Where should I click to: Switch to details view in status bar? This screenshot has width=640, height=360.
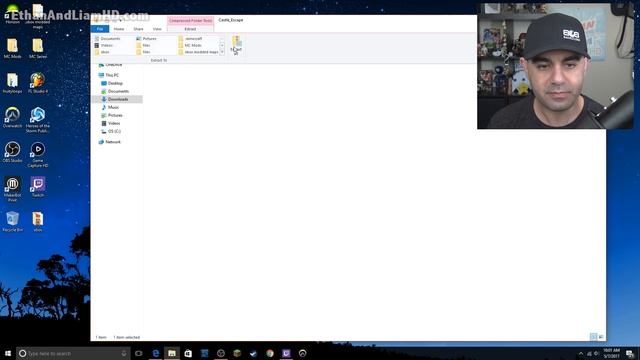coord(593,337)
